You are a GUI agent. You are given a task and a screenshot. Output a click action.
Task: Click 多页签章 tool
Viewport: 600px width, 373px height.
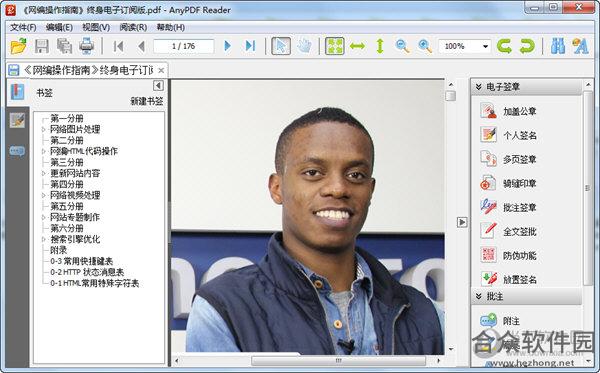tap(508, 160)
